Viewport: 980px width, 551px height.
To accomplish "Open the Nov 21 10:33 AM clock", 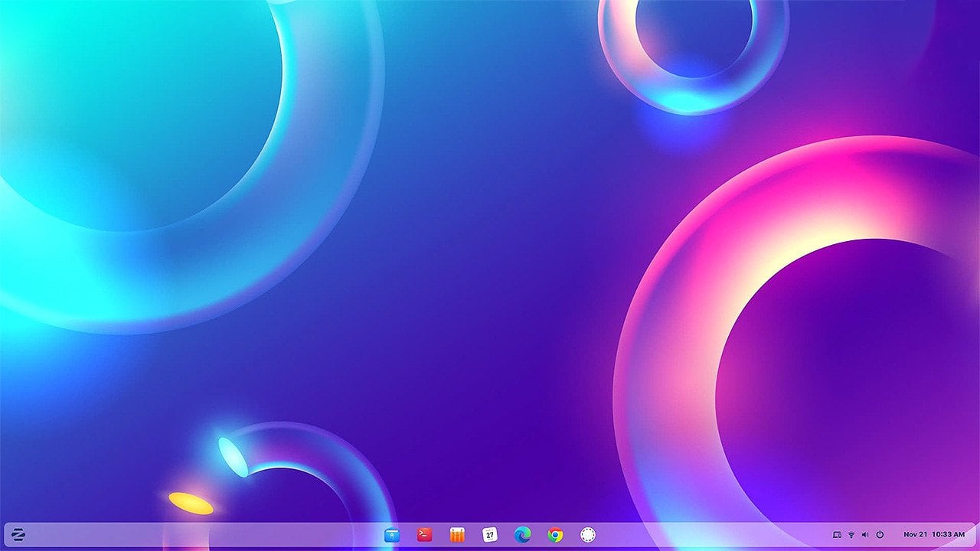I will coord(934,534).
